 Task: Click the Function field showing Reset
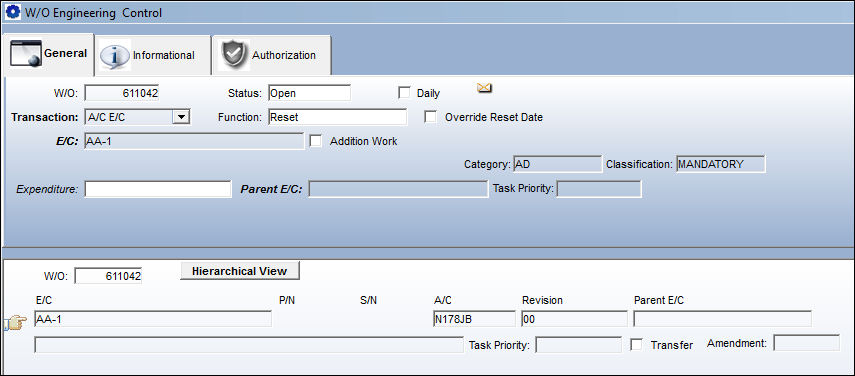[x=338, y=117]
